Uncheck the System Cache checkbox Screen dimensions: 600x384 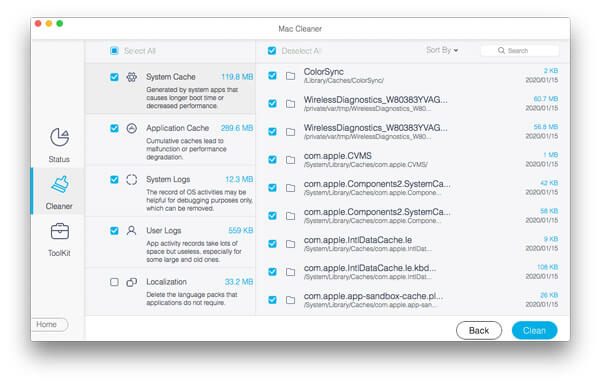click(114, 77)
